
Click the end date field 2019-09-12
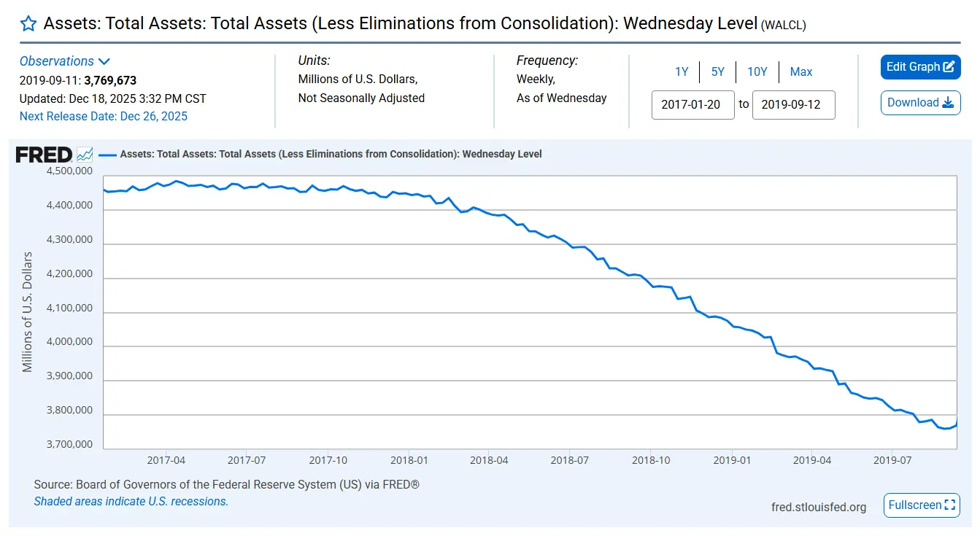pos(793,104)
